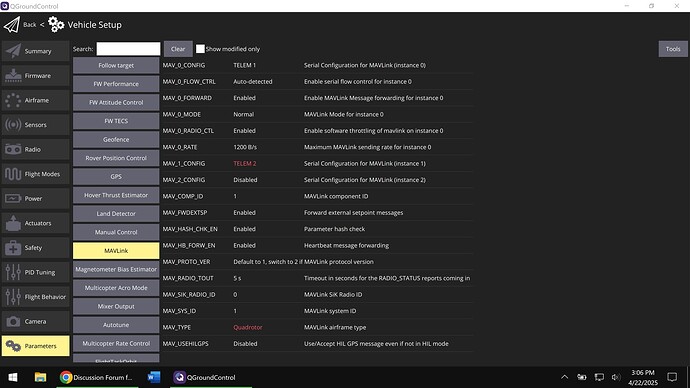Viewport: 690px width, 388px height.
Task: Edit MAV_0_RATE value 1200 B/s
Action: tap(245, 147)
